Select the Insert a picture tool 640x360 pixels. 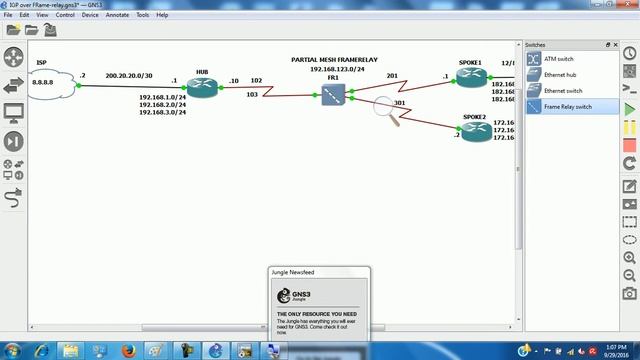[629, 204]
